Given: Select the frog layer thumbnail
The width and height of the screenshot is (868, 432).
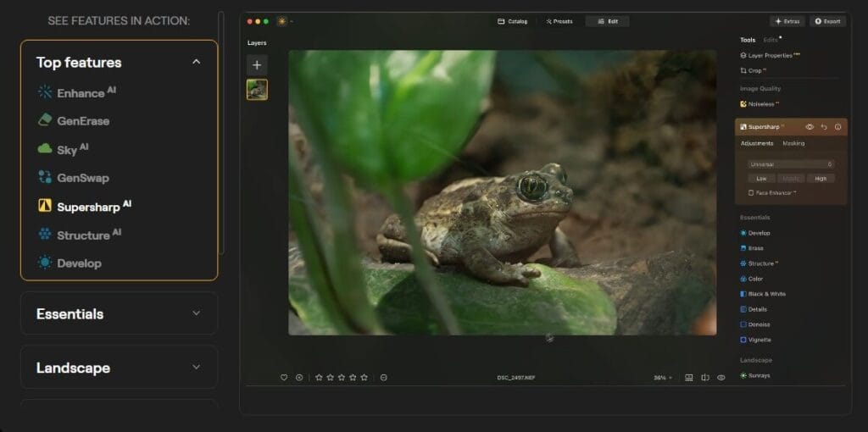Looking at the screenshot, I should pos(257,90).
